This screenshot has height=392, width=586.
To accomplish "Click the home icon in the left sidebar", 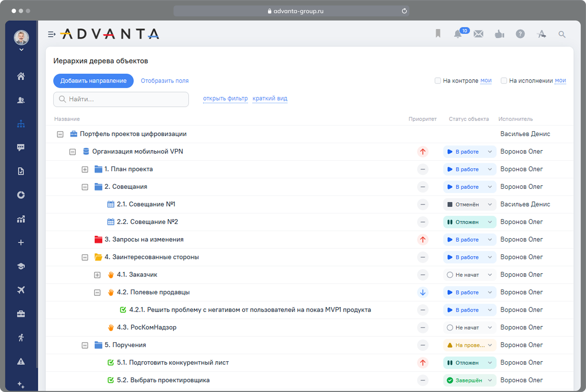I will pos(21,76).
